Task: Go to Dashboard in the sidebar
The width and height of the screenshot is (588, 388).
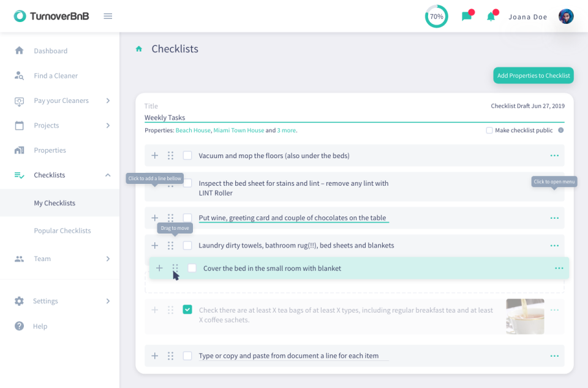Action: [51, 51]
